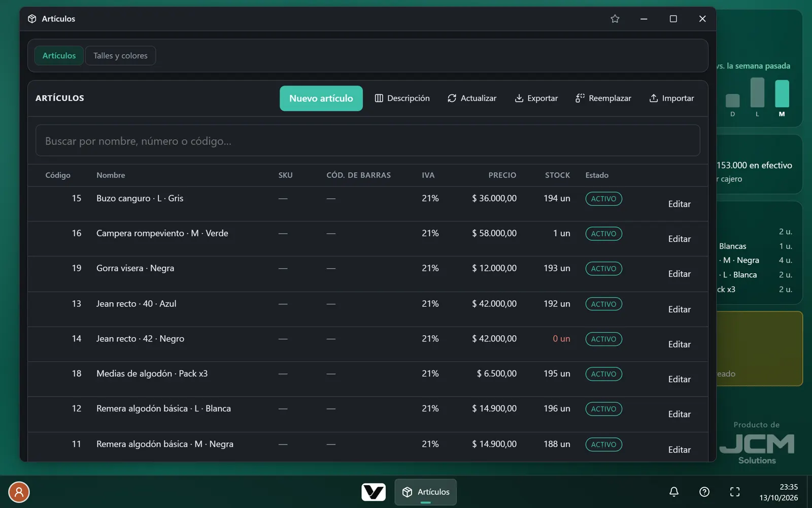Click ACTIVO badge for Gorra visera row
Screen dimensions: 812x508
pyautogui.click(x=603, y=269)
